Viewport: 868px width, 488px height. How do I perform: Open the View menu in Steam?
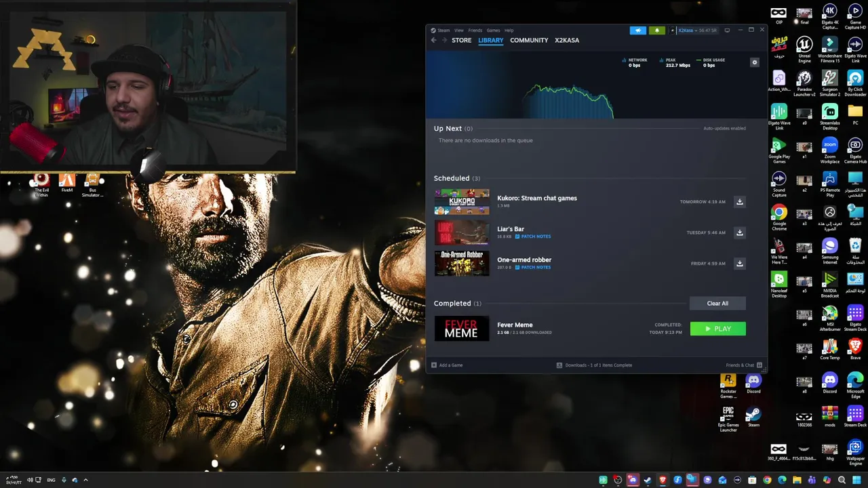(459, 30)
